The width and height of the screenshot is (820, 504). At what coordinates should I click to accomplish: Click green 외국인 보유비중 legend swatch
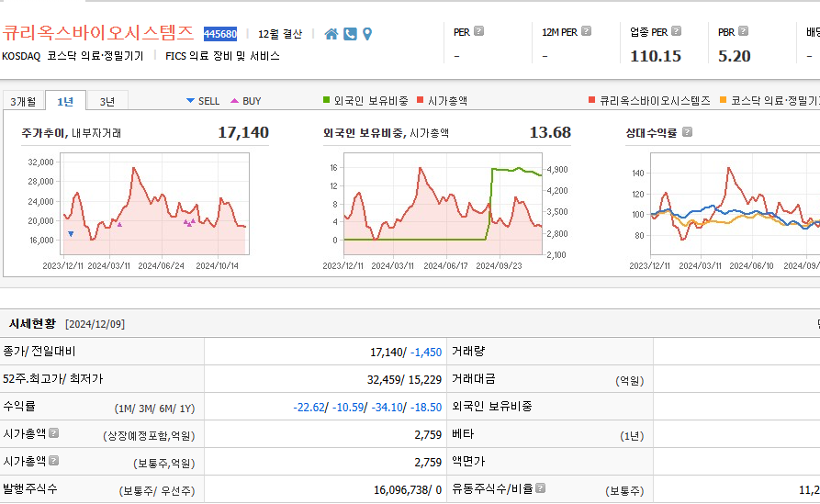click(x=326, y=100)
